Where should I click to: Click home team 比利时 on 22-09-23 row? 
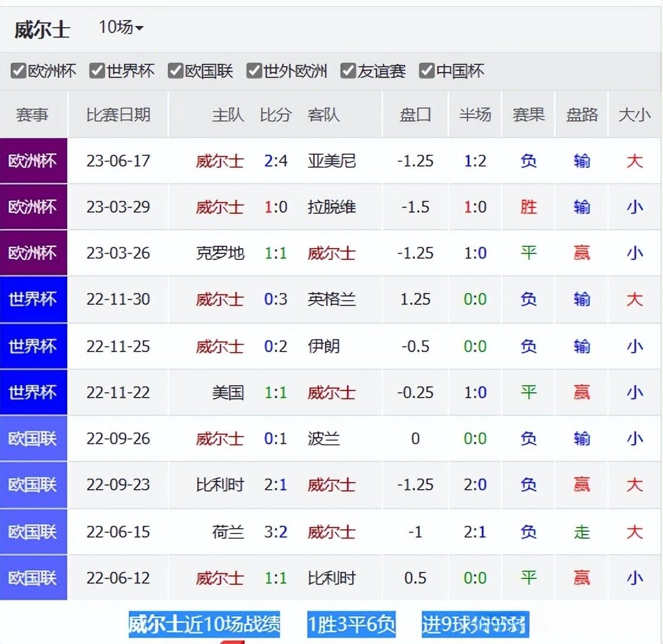pos(220,484)
